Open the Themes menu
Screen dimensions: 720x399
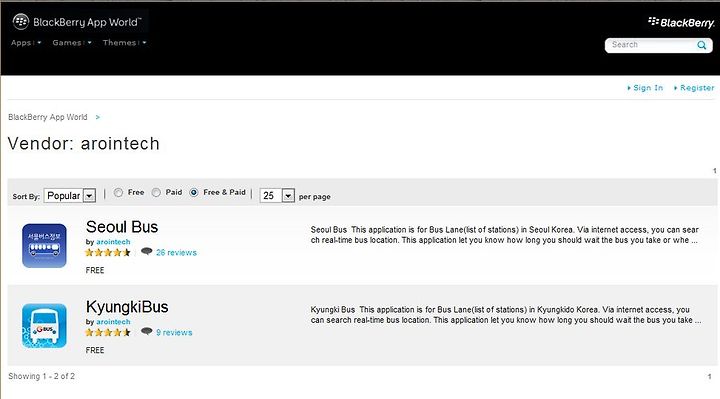pos(124,43)
